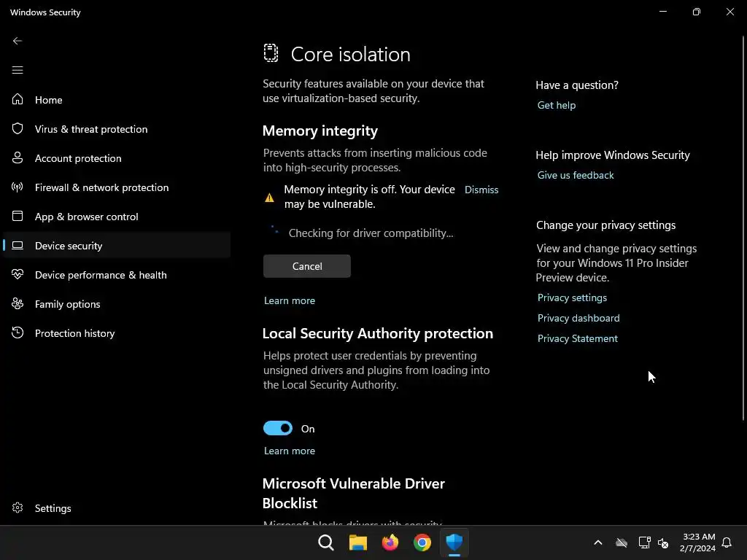Click the Local Security Authority protection heading
The height and width of the screenshot is (560, 747).
(378, 333)
